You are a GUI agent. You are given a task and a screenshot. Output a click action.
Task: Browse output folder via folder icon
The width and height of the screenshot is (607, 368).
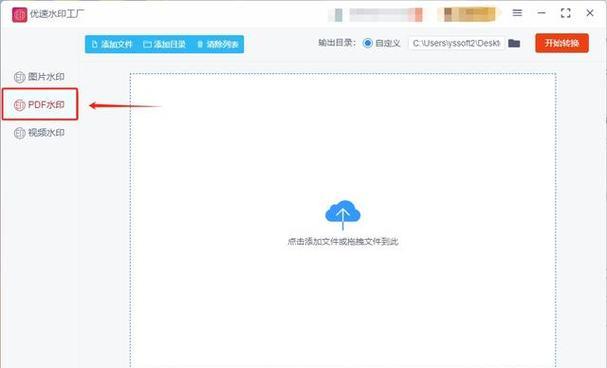tap(514, 43)
